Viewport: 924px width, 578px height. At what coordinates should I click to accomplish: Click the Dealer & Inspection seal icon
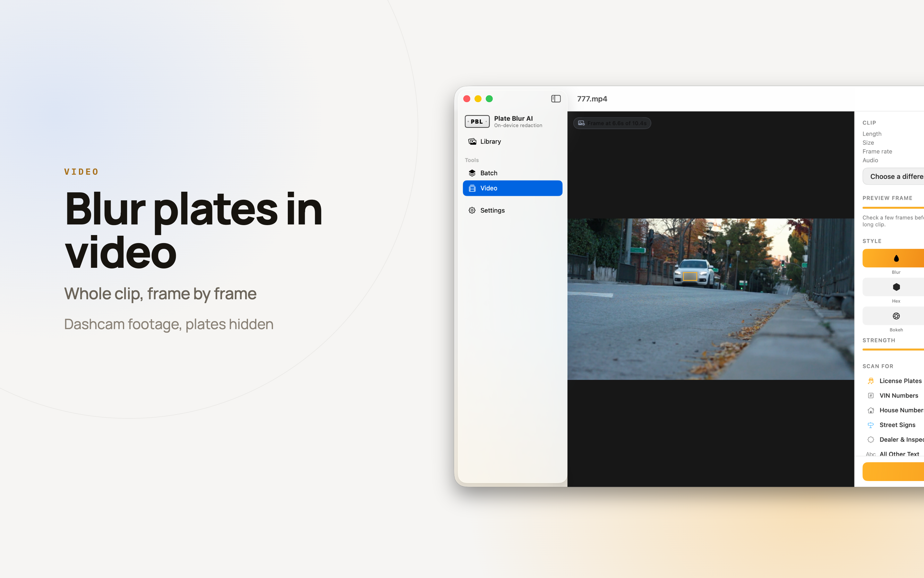pyautogui.click(x=870, y=440)
